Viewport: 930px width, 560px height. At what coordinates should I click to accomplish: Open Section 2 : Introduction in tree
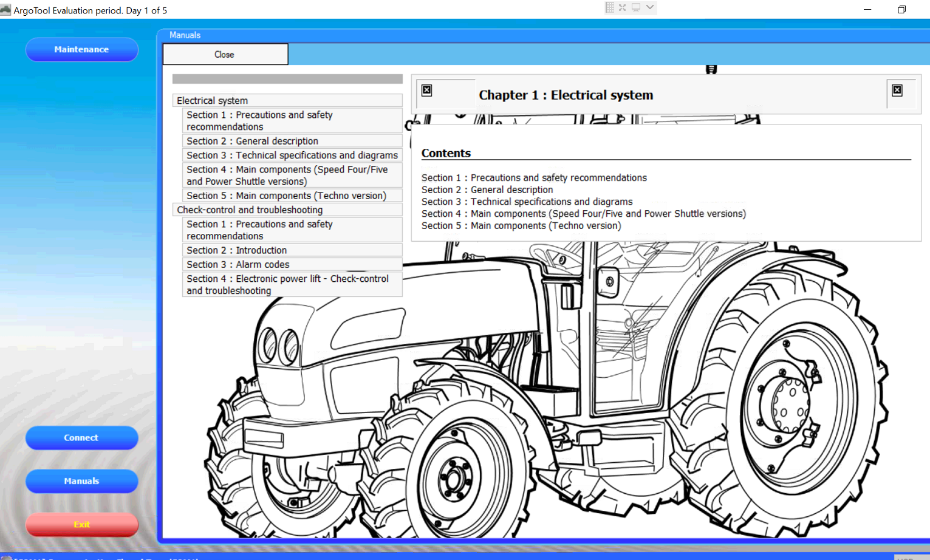point(236,250)
